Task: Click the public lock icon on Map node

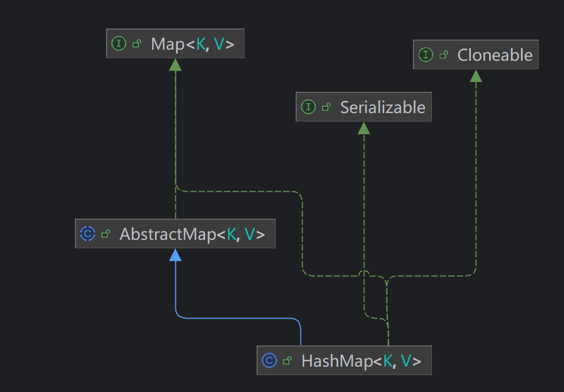Action: (x=137, y=44)
